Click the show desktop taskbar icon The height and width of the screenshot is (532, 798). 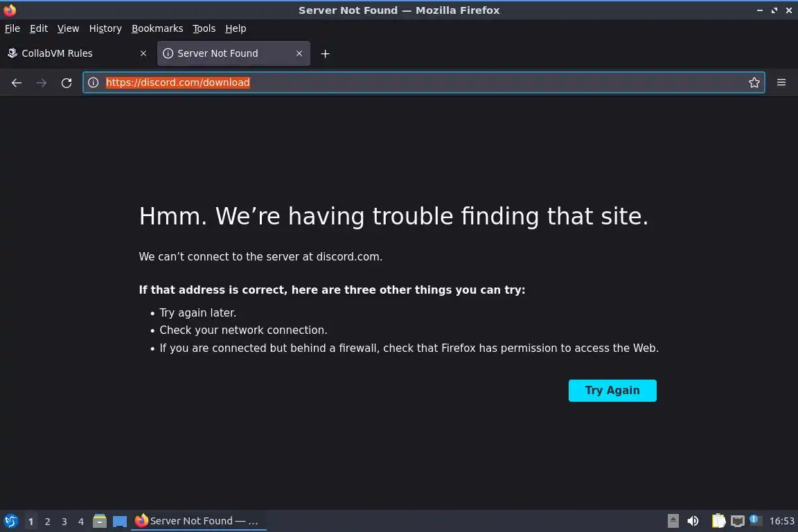click(x=120, y=521)
